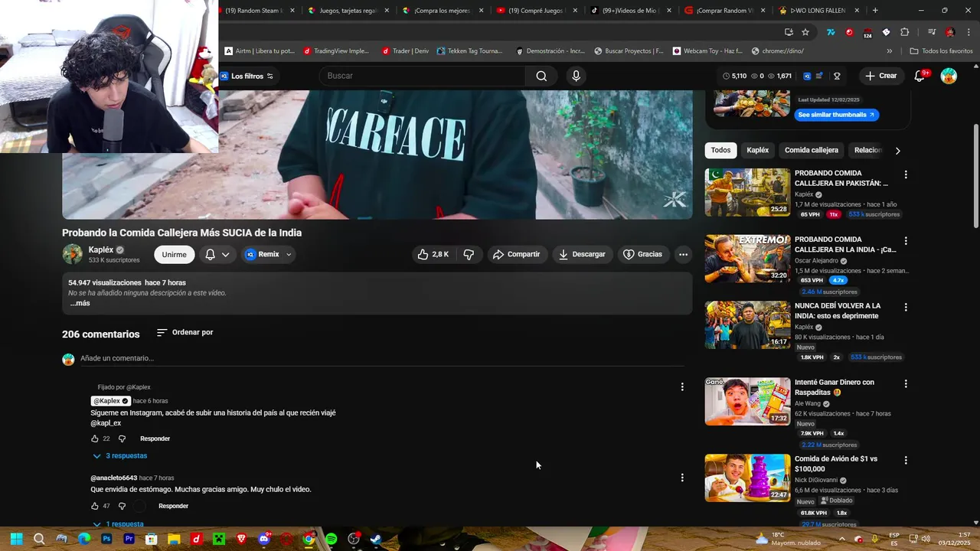The width and height of the screenshot is (980, 551).
Task: Dislike anacleto6643's comment
Action: pyautogui.click(x=122, y=506)
